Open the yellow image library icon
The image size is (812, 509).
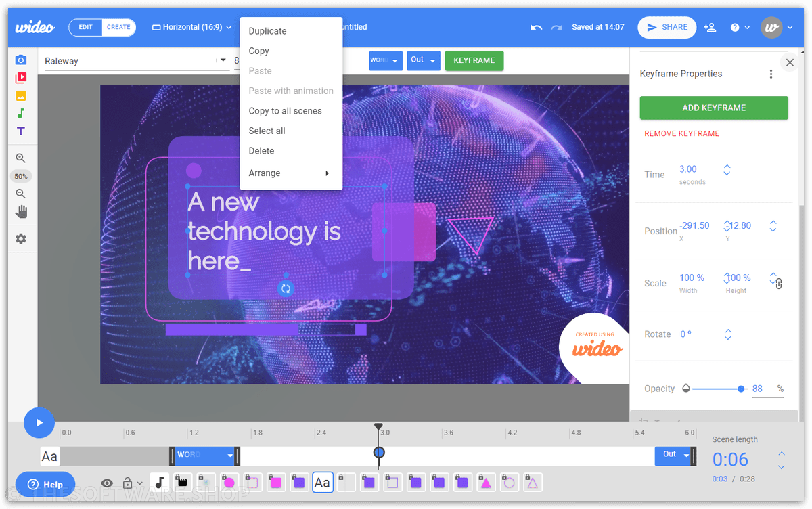click(x=21, y=95)
